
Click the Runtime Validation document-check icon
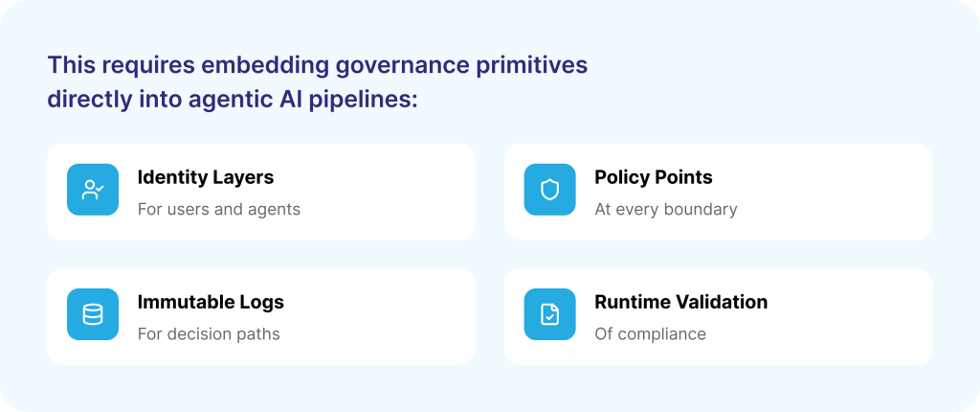549,314
